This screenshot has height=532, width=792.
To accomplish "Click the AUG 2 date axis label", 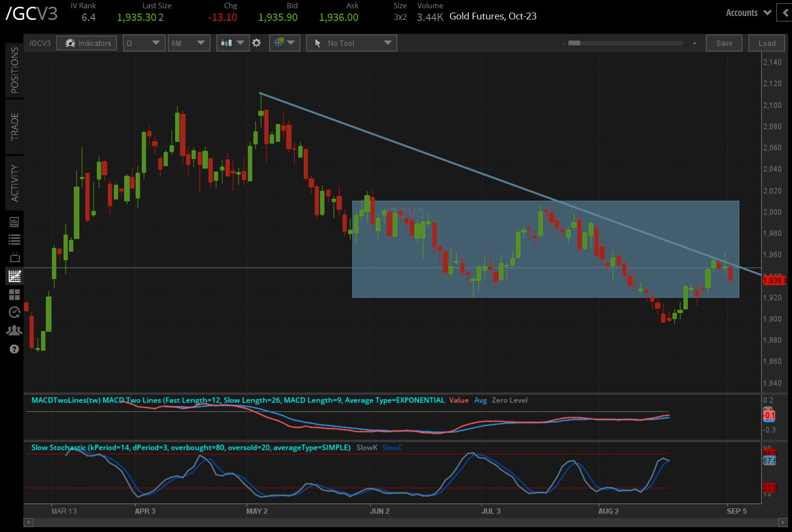I will tap(609, 511).
